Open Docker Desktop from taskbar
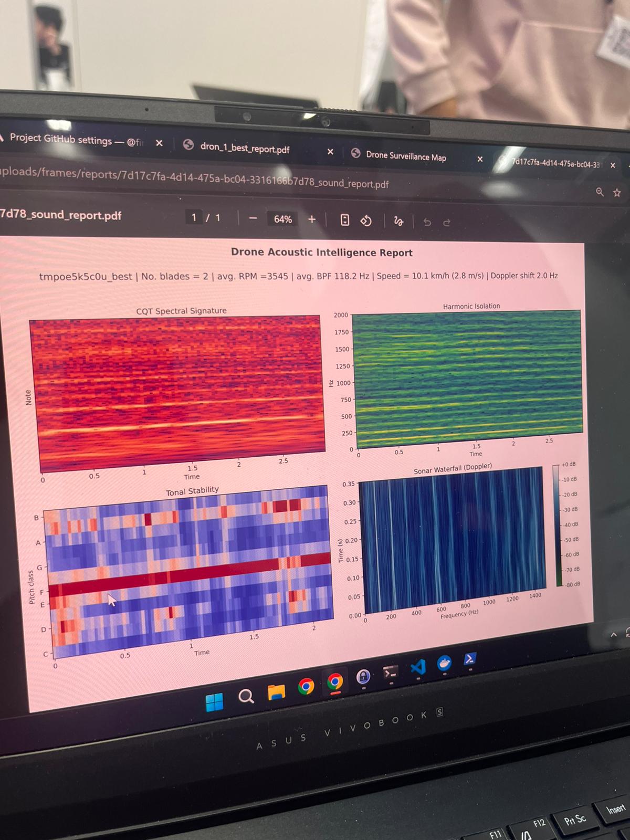 pyautogui.click(x=444, y=663)
